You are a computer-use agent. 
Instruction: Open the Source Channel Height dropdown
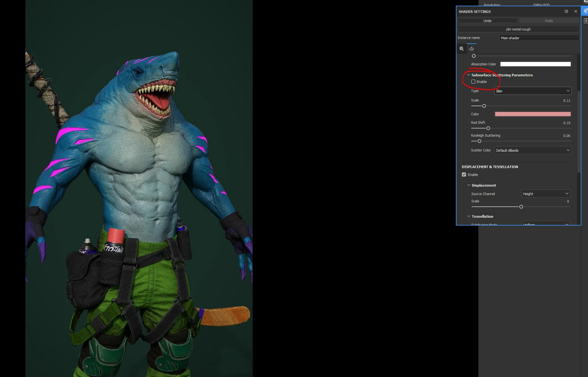[546, 194]
